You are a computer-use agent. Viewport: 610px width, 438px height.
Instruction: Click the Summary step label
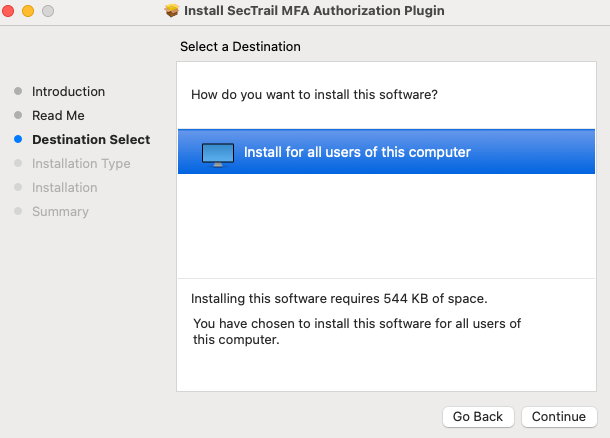(x=60, y=212)
